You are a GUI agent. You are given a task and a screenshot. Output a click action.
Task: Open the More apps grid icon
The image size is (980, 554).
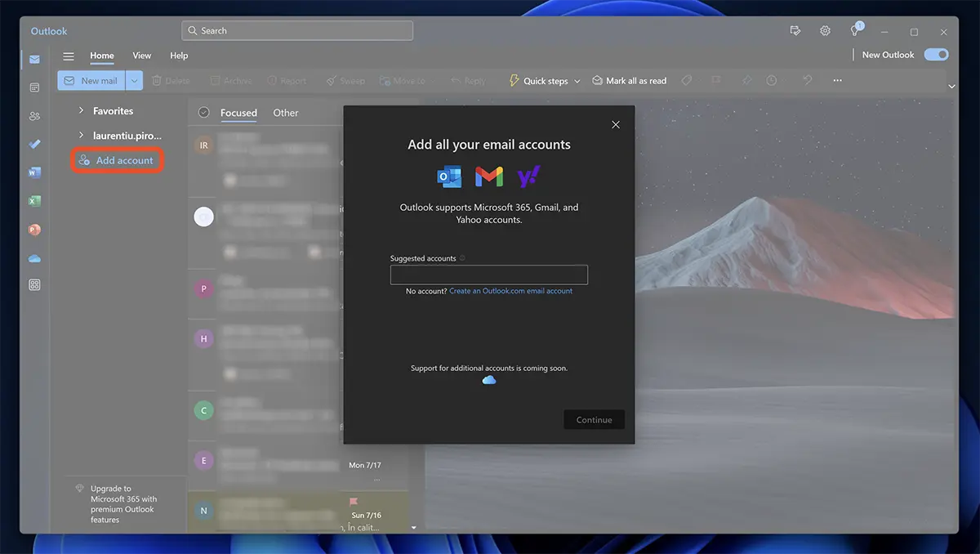[x=34, y=285]
